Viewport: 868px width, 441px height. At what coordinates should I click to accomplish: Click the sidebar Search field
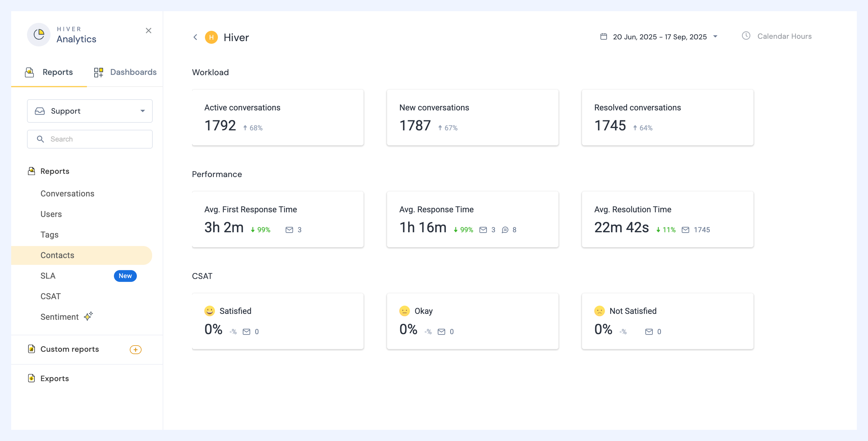(90, 139)
